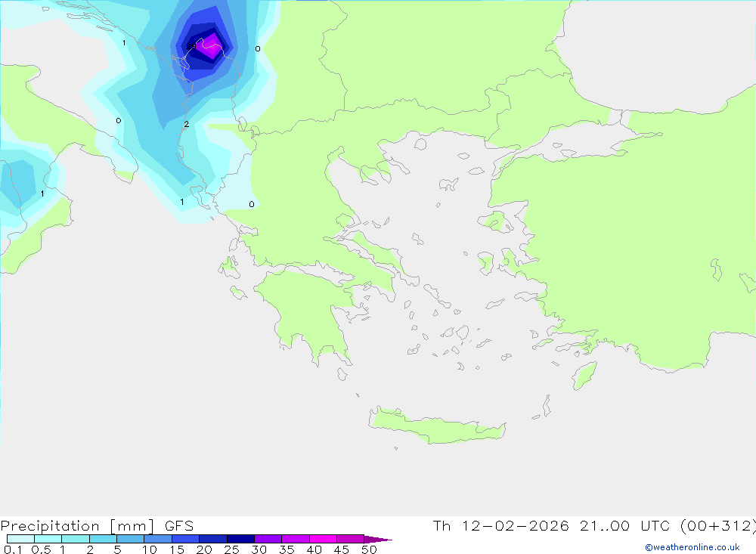
Task: Click the 15–20 mm blue legend swatch
Action: [x=185, y=539]
